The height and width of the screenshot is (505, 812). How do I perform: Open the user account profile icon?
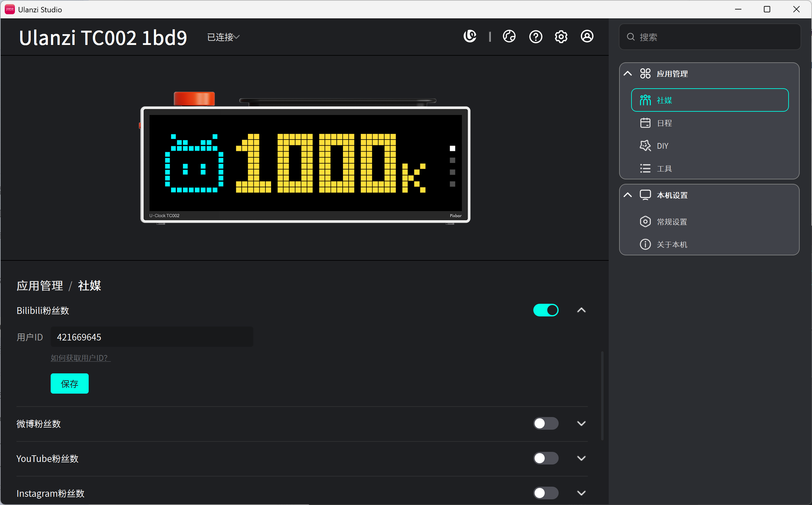pyautogui.click(x=587, y=36)
